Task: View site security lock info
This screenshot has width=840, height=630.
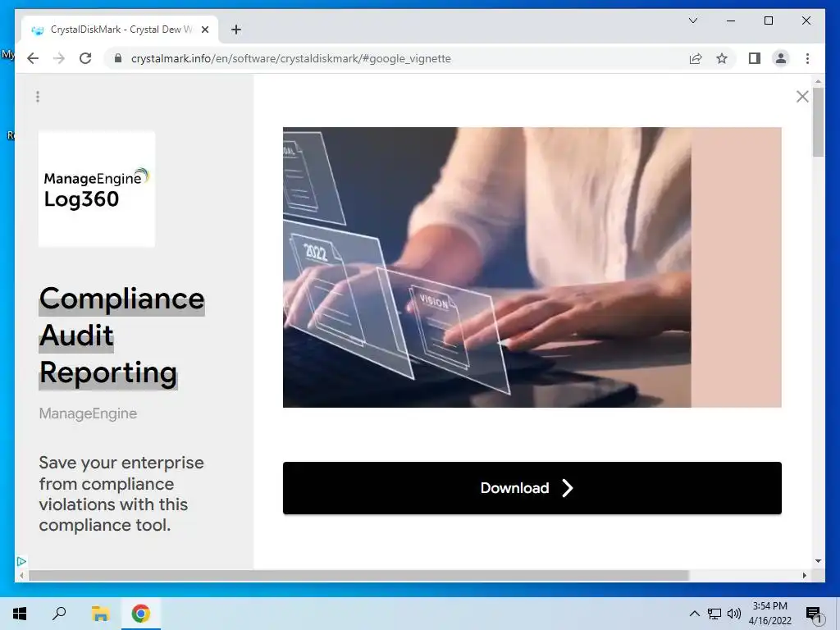Action: (x=118, y=58)
